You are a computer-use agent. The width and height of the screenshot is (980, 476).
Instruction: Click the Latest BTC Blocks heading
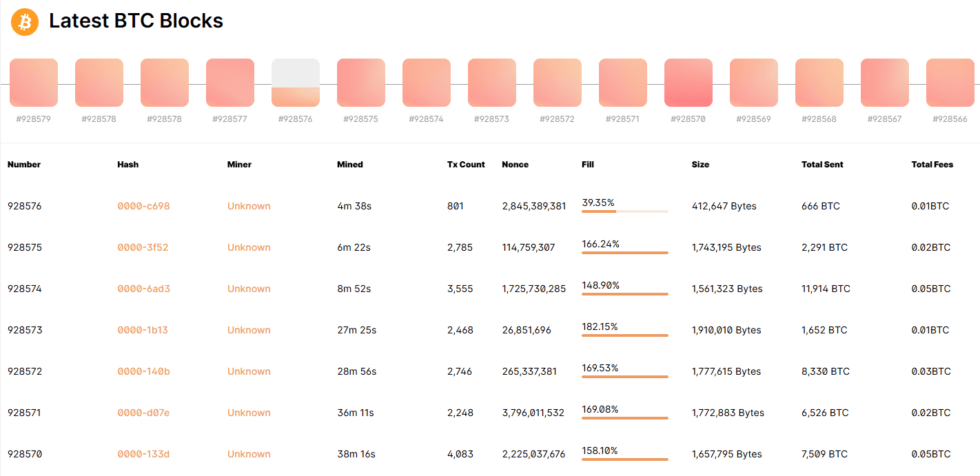click(x=136, y=21)
